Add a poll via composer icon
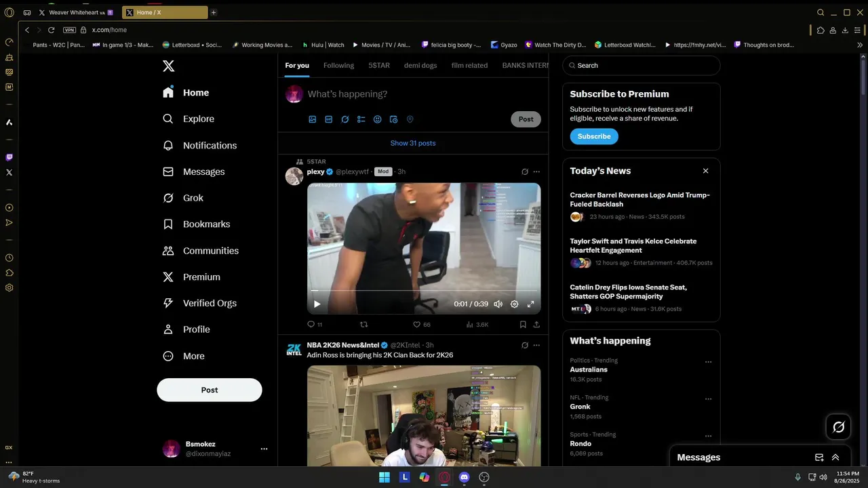 pyautogui.click(x=361, y=119)
